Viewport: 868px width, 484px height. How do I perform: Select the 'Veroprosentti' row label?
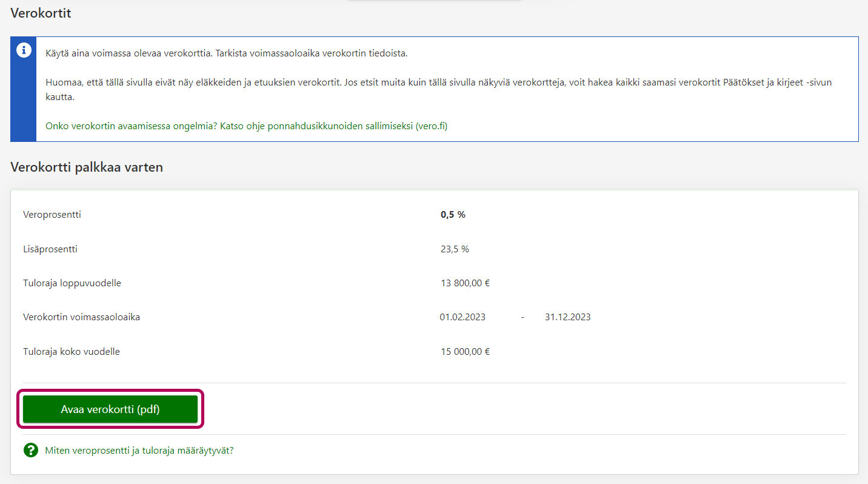coord(52,215)
